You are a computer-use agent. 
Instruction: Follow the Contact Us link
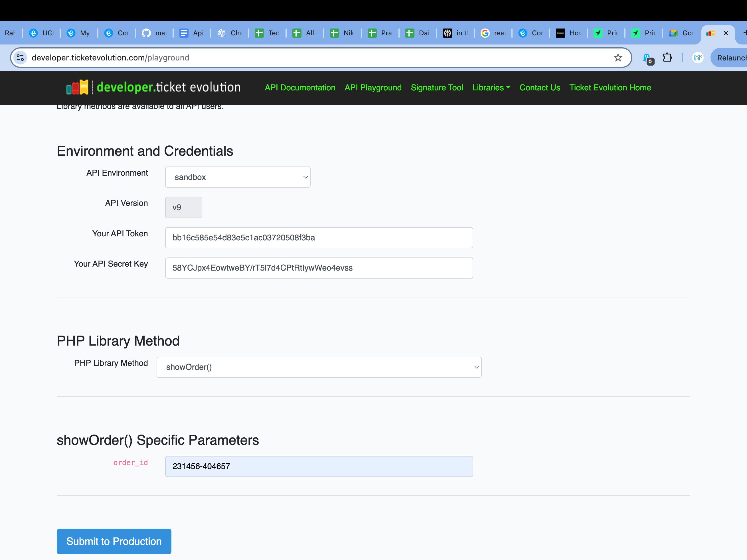tap(539, 88)
